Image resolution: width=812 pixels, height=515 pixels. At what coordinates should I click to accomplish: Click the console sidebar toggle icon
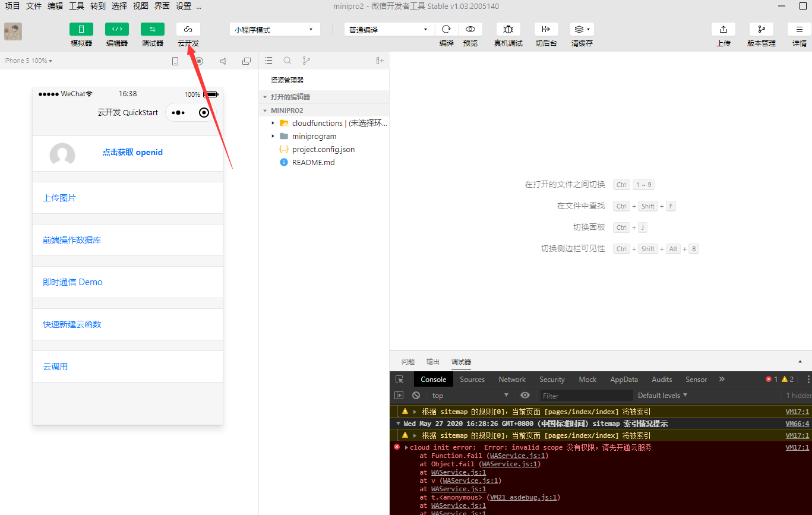tap(399, 395)
